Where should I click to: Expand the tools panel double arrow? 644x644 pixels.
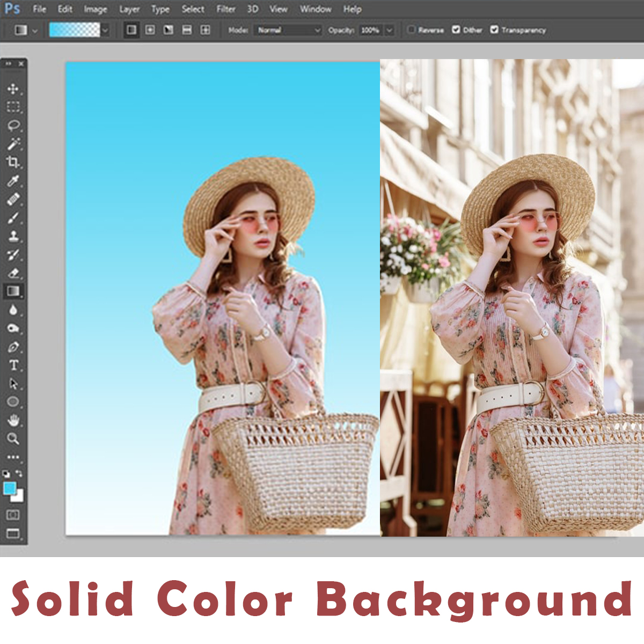click(8, 63)
